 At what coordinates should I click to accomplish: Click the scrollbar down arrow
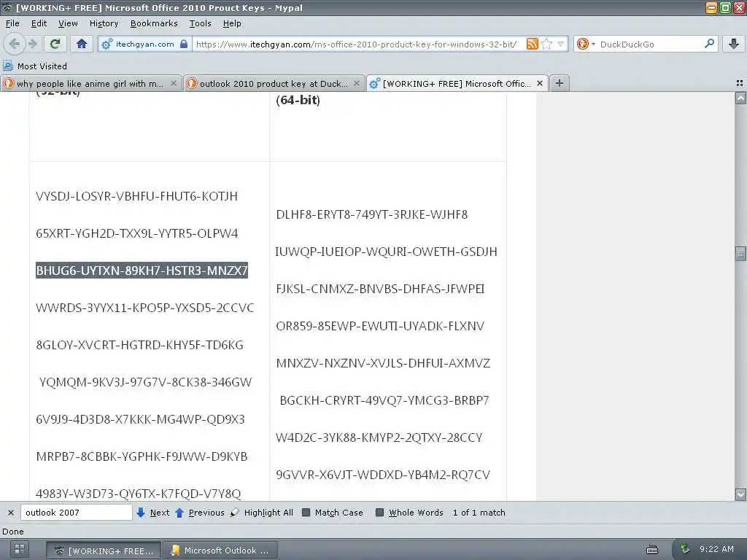coord(740,494)
